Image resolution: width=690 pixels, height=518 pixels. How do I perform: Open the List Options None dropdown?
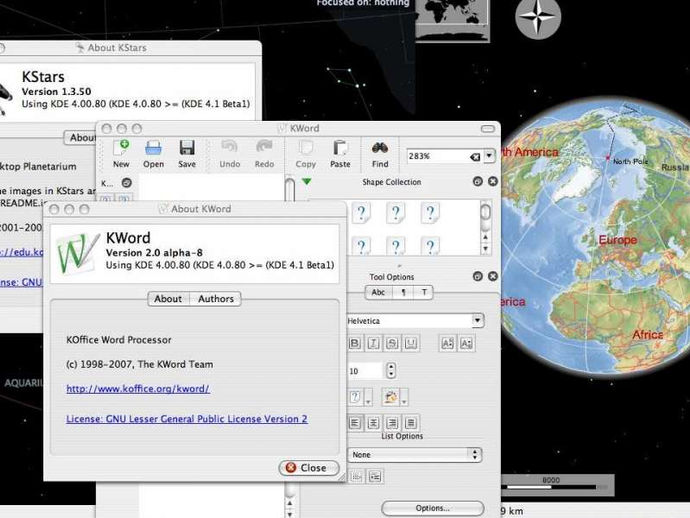pos(415,455)
